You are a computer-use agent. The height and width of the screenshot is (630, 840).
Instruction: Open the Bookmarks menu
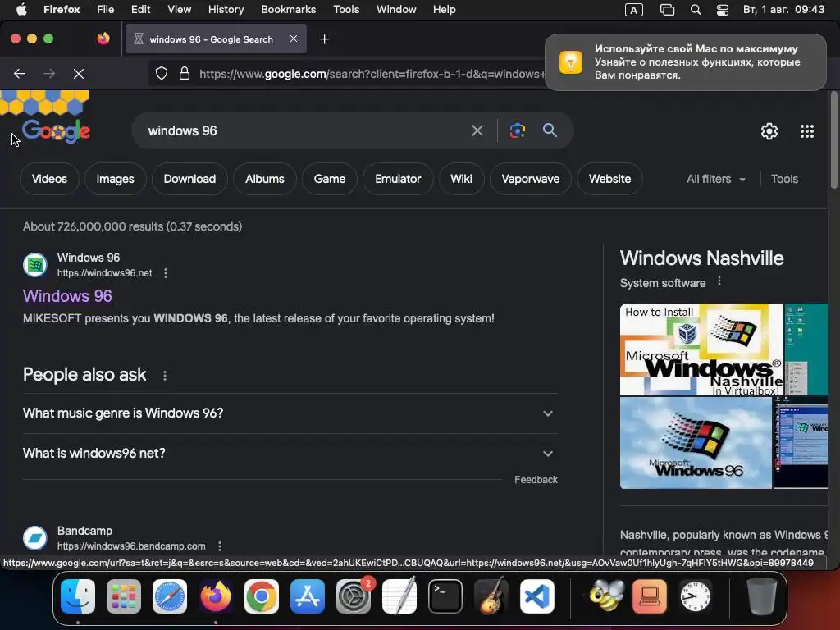coord(288,10)
